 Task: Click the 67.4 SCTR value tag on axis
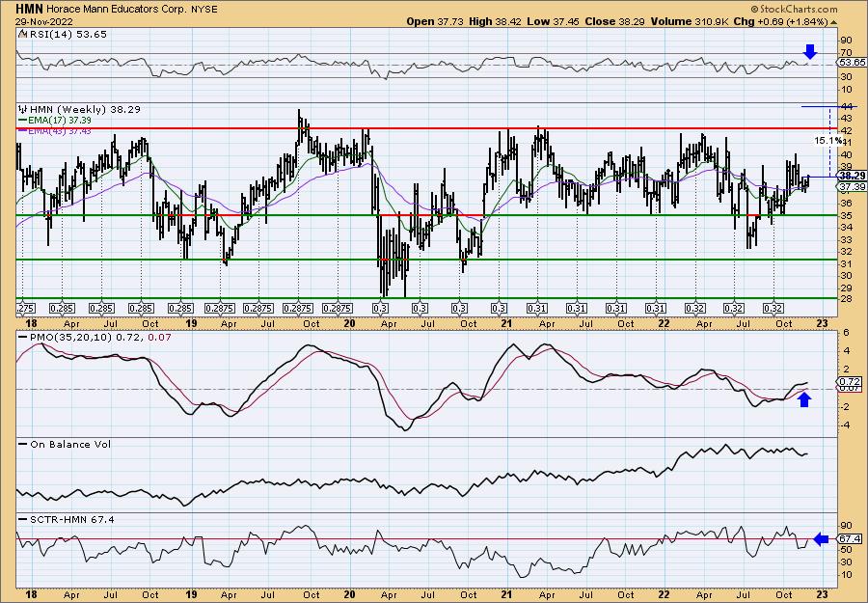(x=850, y=538)
